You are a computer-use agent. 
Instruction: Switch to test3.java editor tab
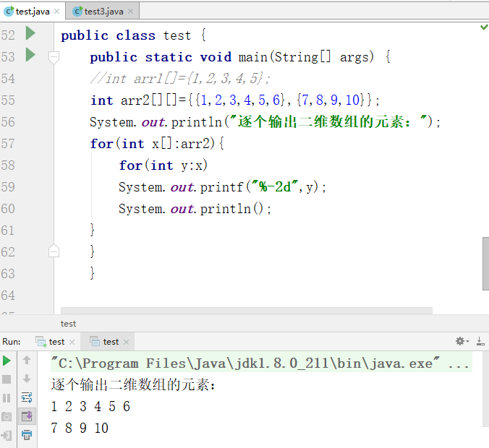103,12
